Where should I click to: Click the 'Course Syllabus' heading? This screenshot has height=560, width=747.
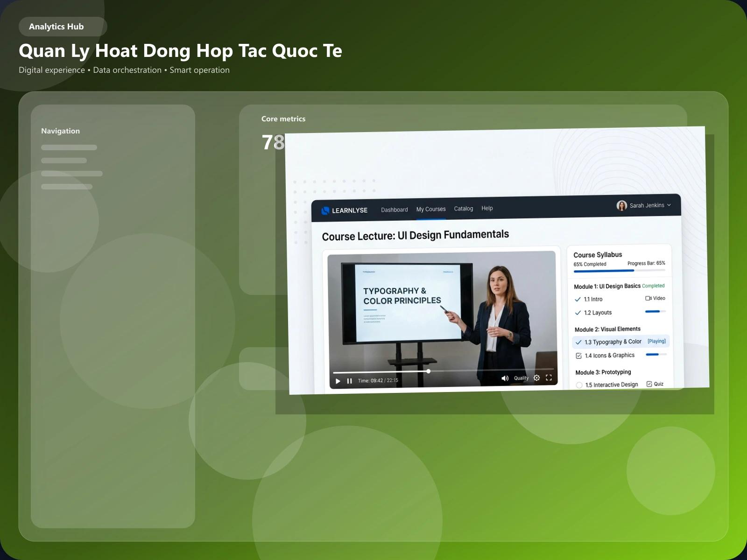598,255
